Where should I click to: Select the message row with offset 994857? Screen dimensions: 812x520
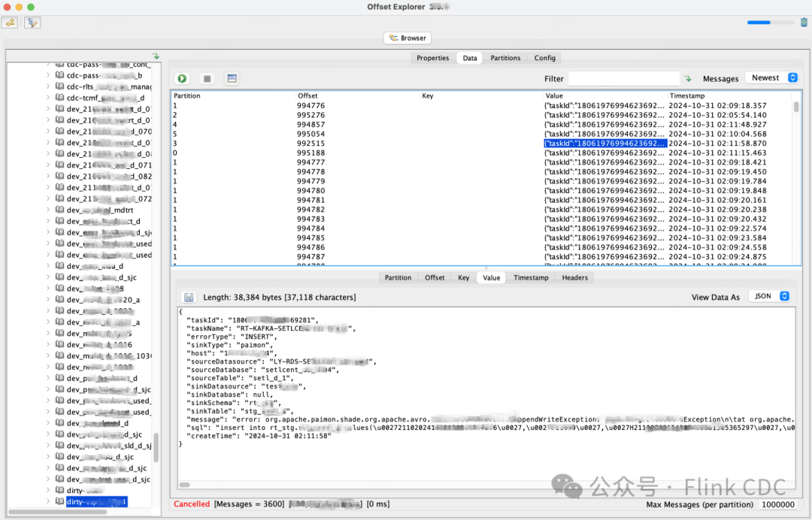click(482, 124)
